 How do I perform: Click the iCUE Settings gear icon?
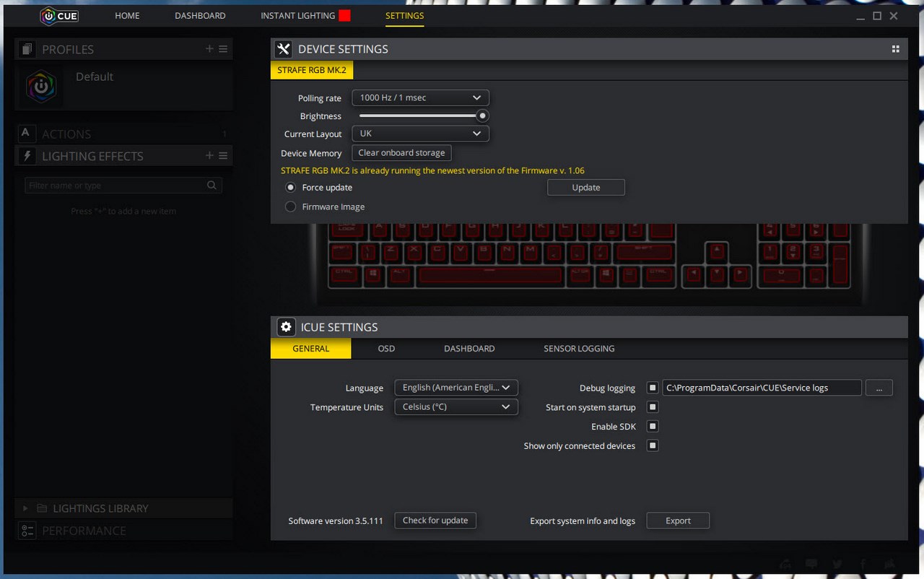[x=286, y=327]
